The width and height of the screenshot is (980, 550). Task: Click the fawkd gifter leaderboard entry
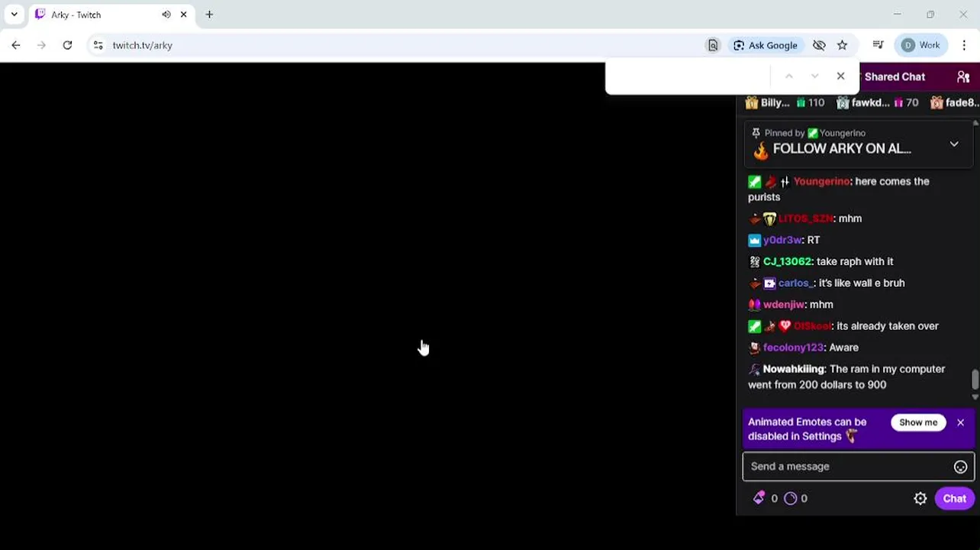(878, 102)
